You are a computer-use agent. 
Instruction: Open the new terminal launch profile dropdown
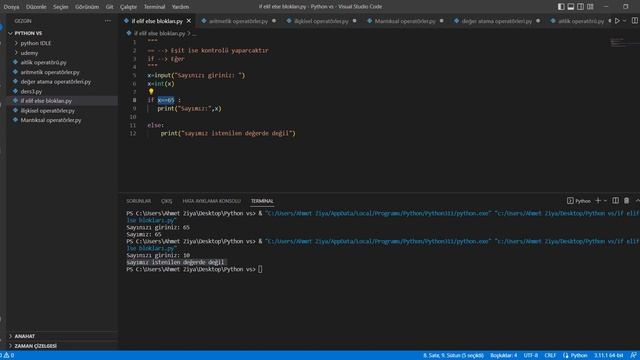pos(605,201)
